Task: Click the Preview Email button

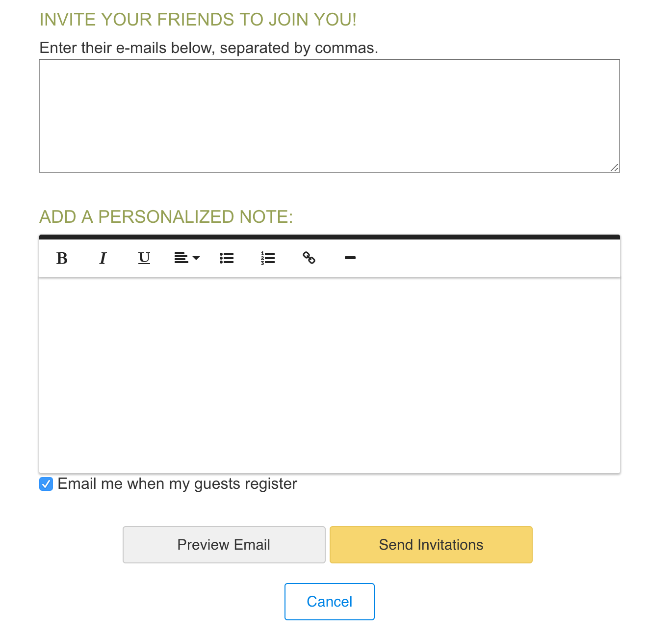Action: (224, 545)
